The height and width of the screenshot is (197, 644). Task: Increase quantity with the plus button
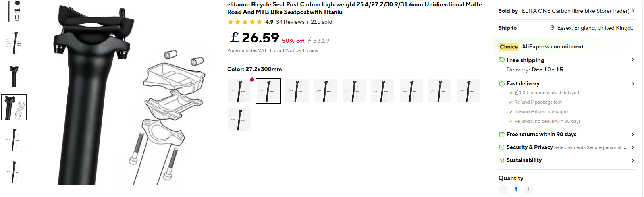tap(528, 189)
